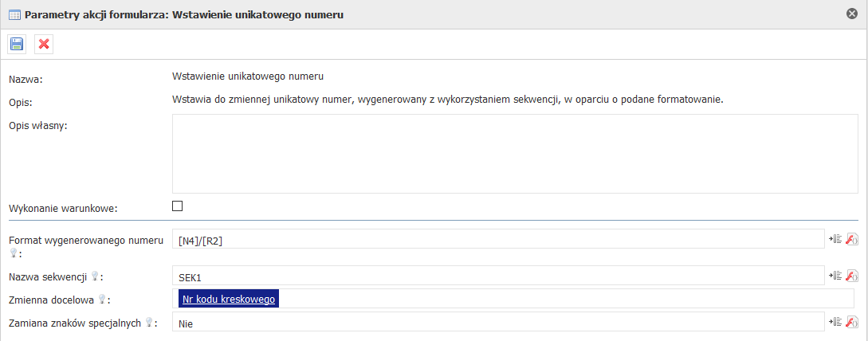Open function editor for number format field
The height and width of the screenshot is (341, 868).
click(853, 239)
